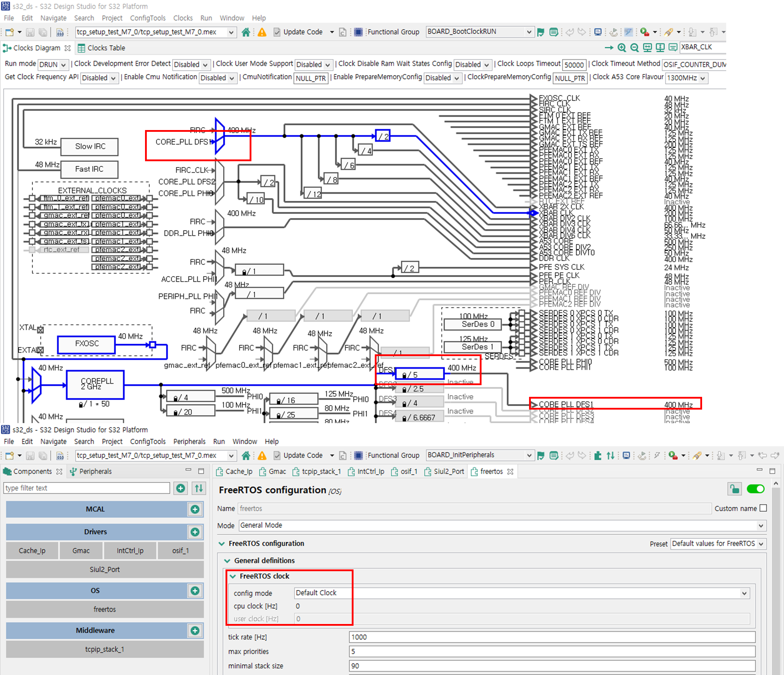Open the Clock A53 Core Flavour dropdown

[686, 78]
